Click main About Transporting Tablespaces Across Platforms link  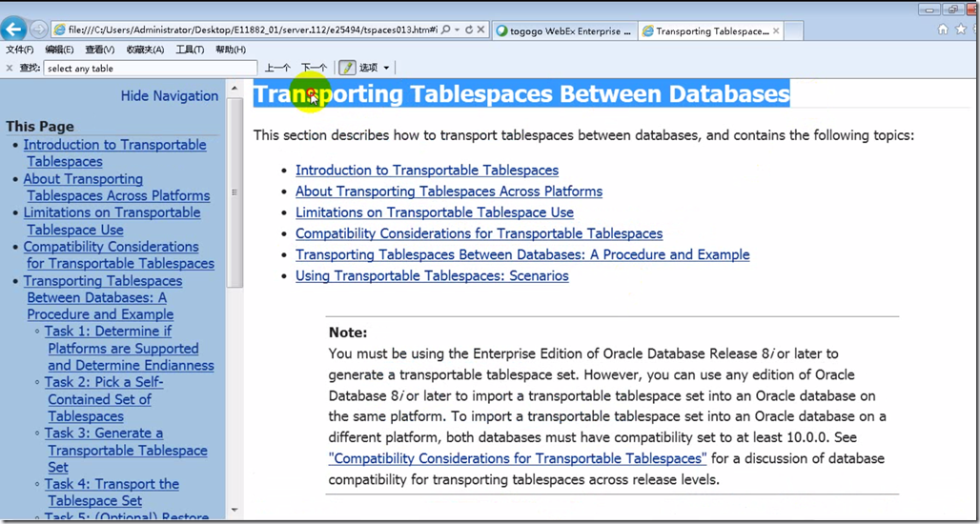[449, 191]
